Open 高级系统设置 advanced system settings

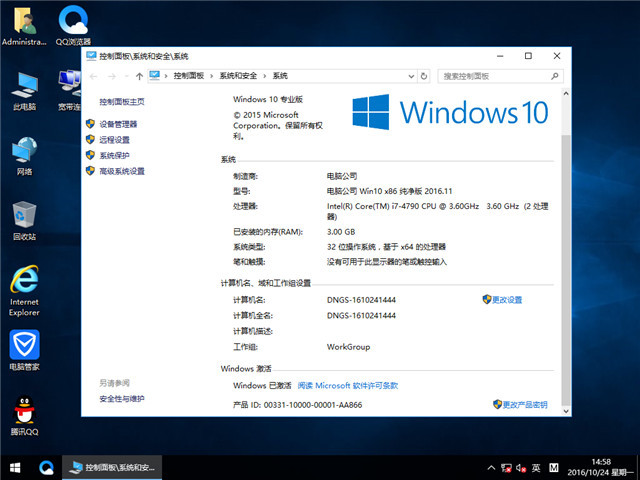[122, 171]
